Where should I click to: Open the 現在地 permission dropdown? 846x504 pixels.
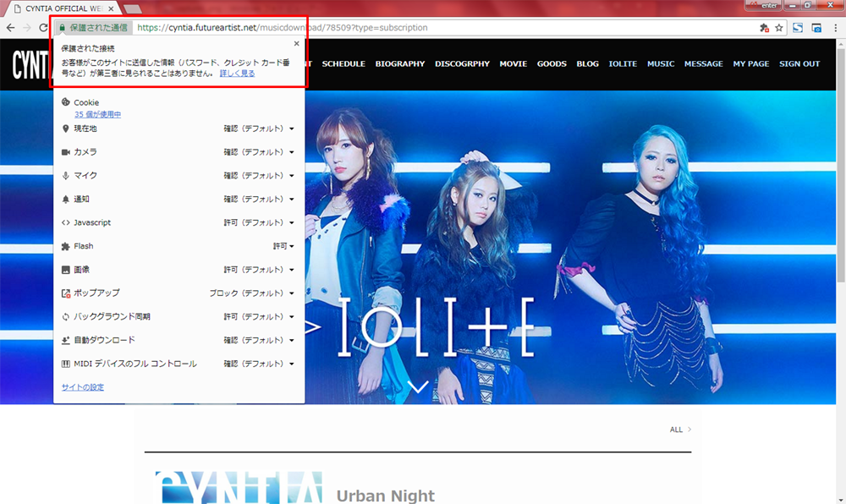(259, 129)
